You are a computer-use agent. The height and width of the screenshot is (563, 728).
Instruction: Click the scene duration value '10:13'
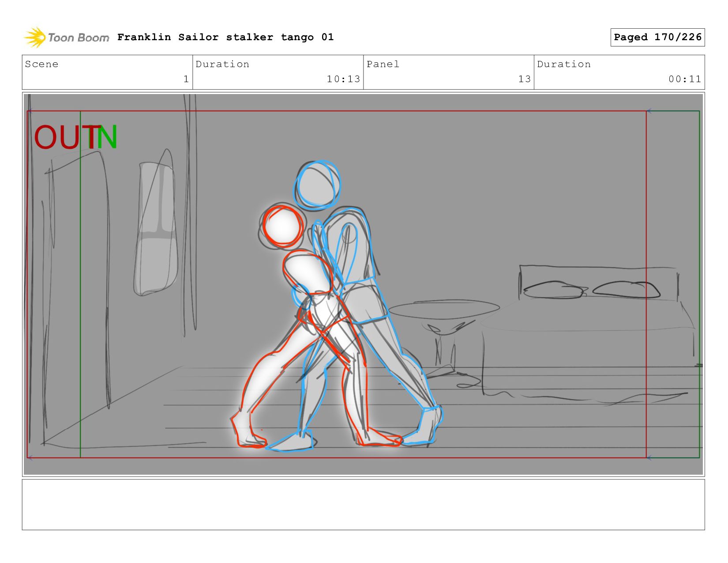point(343,79)
